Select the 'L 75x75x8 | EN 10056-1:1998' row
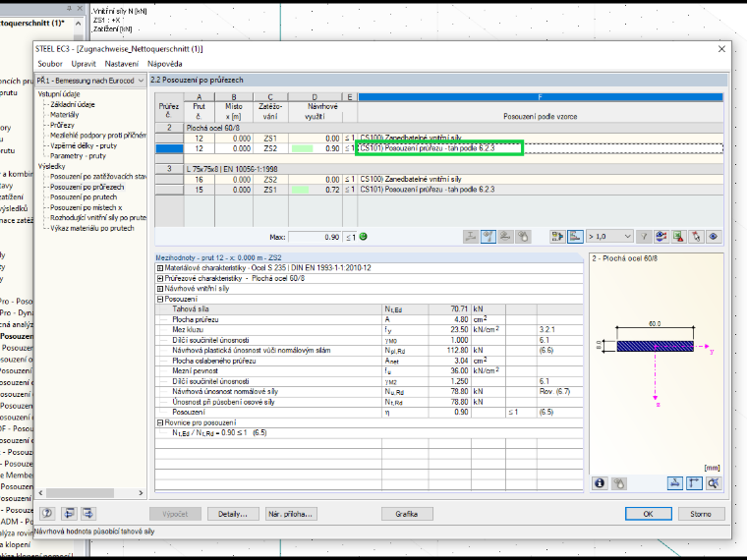Viewport: 747px width, 560px height. pyautogui.click(x=453, y=169)
